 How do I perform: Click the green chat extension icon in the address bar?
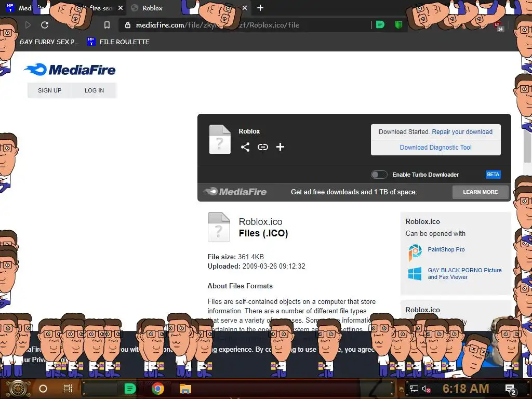pos(380,25)
